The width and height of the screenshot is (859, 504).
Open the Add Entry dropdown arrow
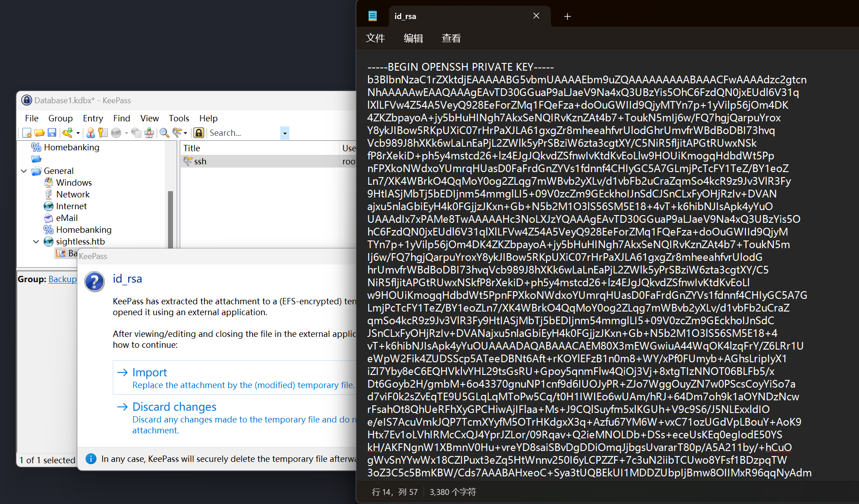pos(78,133)
